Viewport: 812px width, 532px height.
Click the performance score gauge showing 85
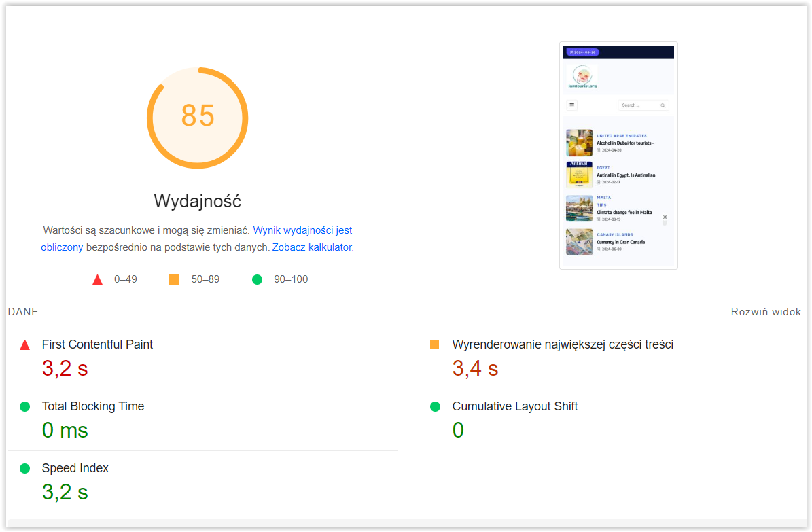pyautogui.click(x=197, y=118)
